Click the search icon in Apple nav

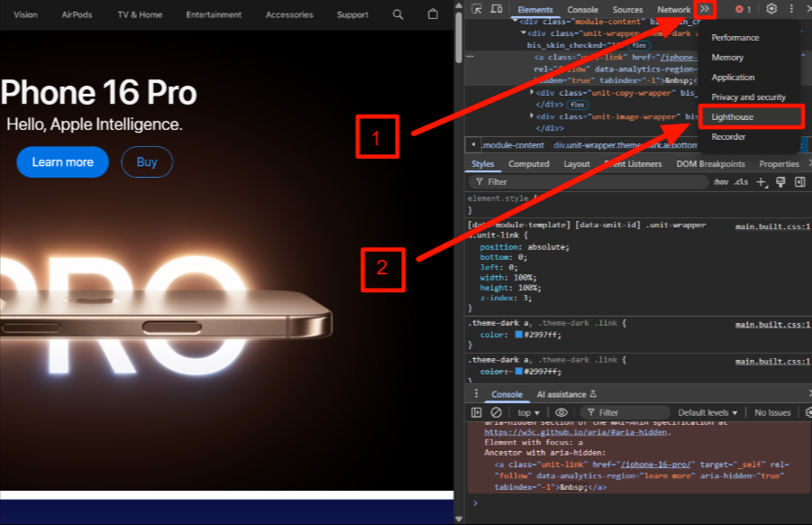coord(397,14)
